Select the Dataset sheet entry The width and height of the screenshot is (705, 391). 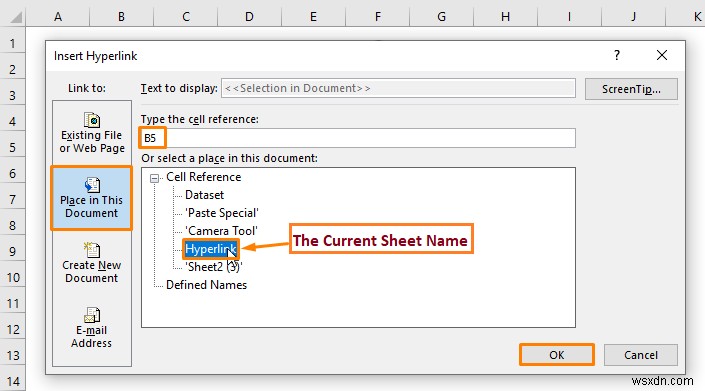pyautogui.click(x=204, y=195)
